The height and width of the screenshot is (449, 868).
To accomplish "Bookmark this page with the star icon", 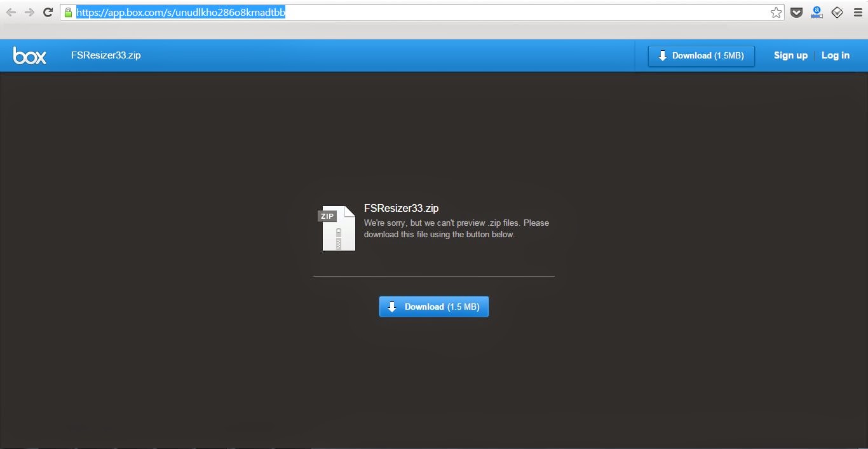I will [x=776, y=12].
